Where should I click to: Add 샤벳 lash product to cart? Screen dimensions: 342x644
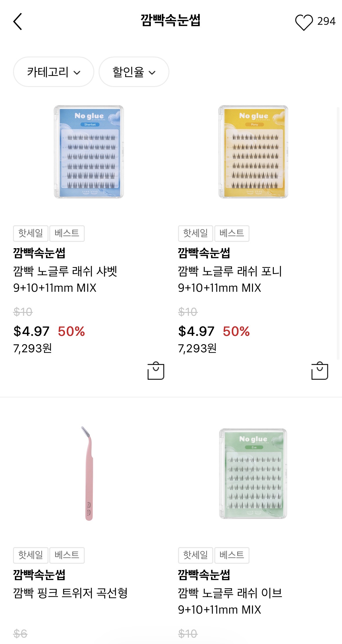pos(156,371)
